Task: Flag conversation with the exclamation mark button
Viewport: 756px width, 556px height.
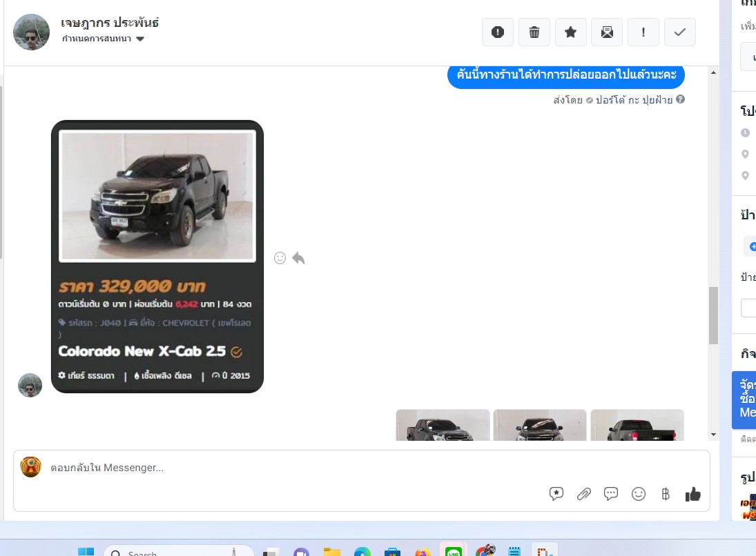Action: tap(643, 32)
